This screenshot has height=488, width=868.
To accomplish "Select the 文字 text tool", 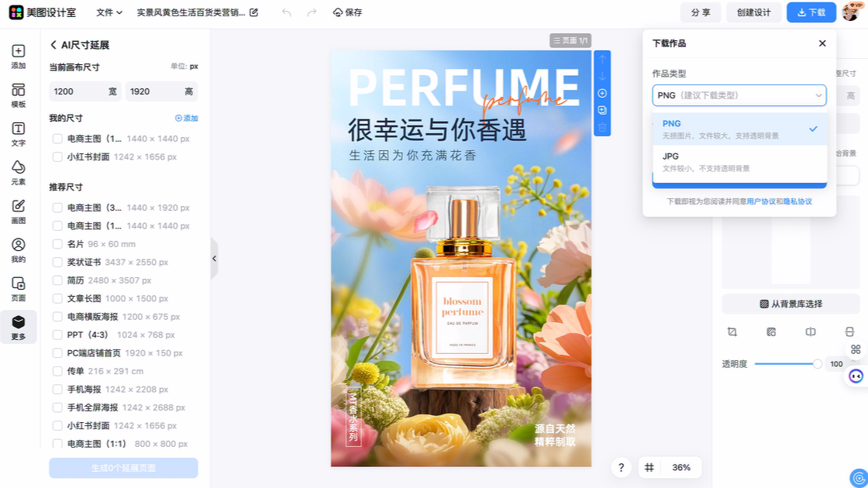I will pyautogui.click(x=18, y=134).
